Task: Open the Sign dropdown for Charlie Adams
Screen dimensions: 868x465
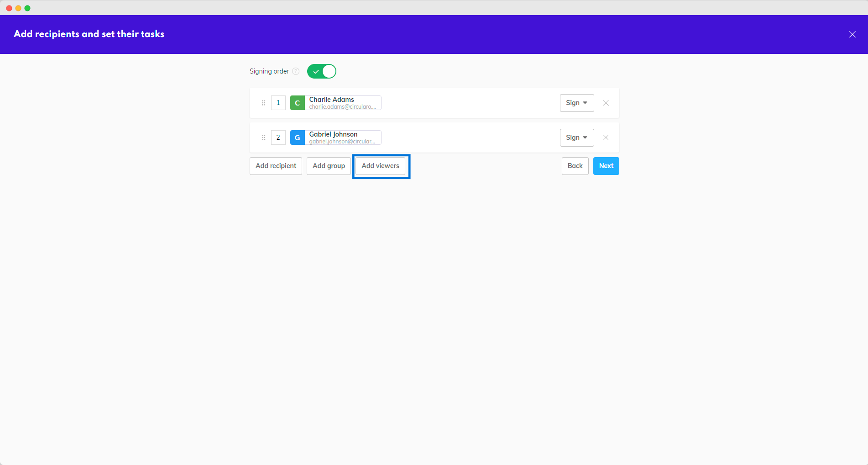Action: click(x=576, y=103)
